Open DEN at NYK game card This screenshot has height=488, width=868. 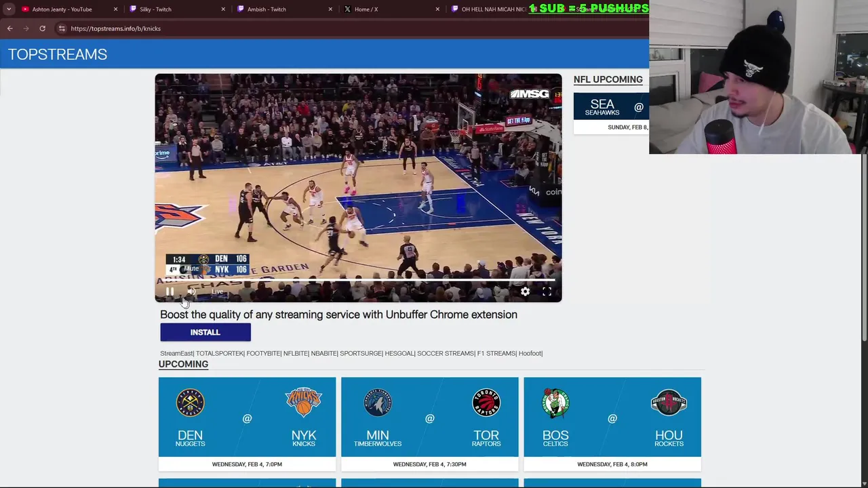coord(247,424)
